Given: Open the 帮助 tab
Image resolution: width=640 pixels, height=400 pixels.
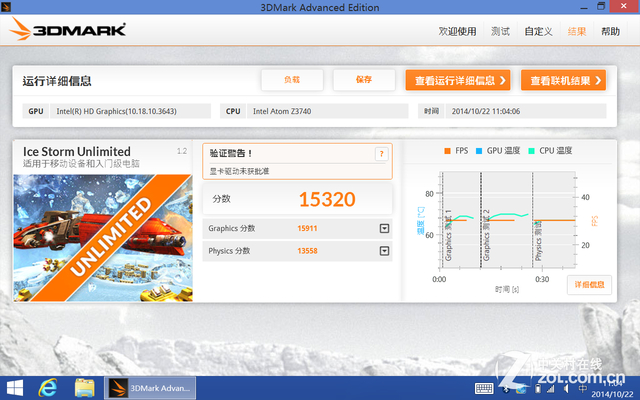Looking at the screenshot, I should [x=611, y=31].
